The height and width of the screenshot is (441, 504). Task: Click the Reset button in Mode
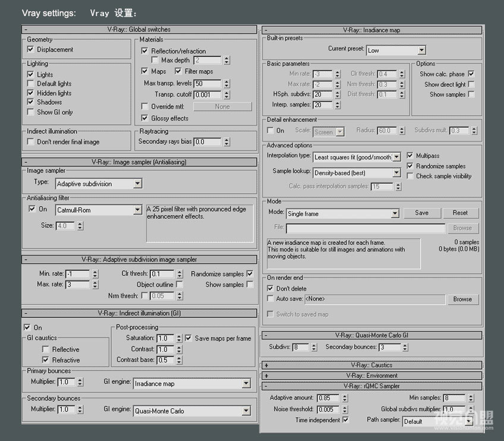point(460,213)
